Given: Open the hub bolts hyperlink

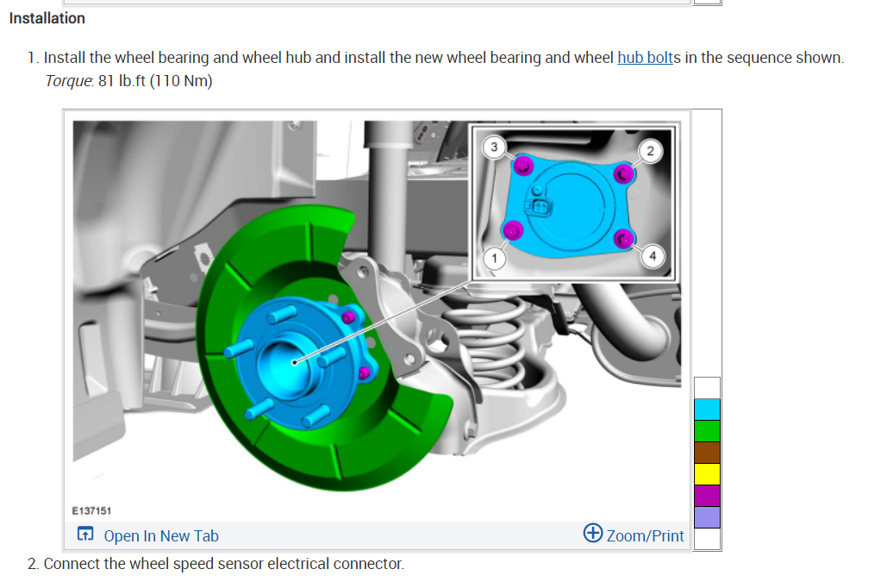Looking at the screenshot, I should click(645, 58).
